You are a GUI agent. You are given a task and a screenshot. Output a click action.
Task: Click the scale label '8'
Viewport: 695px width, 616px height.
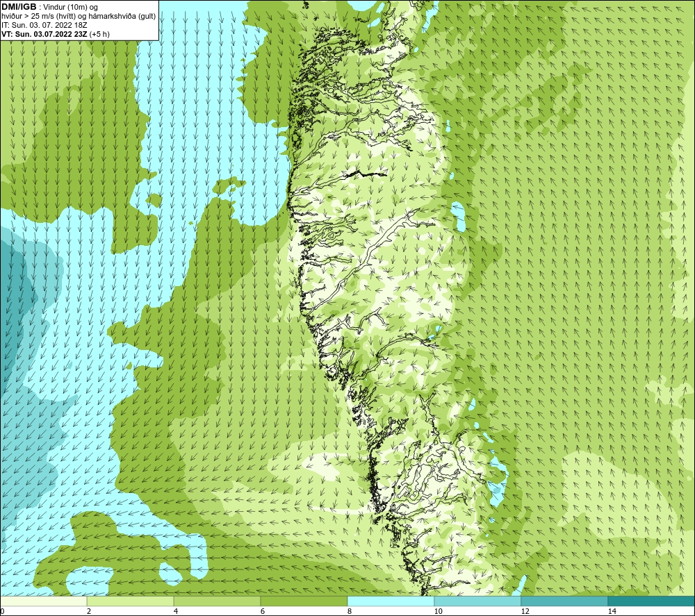(350, 611)
